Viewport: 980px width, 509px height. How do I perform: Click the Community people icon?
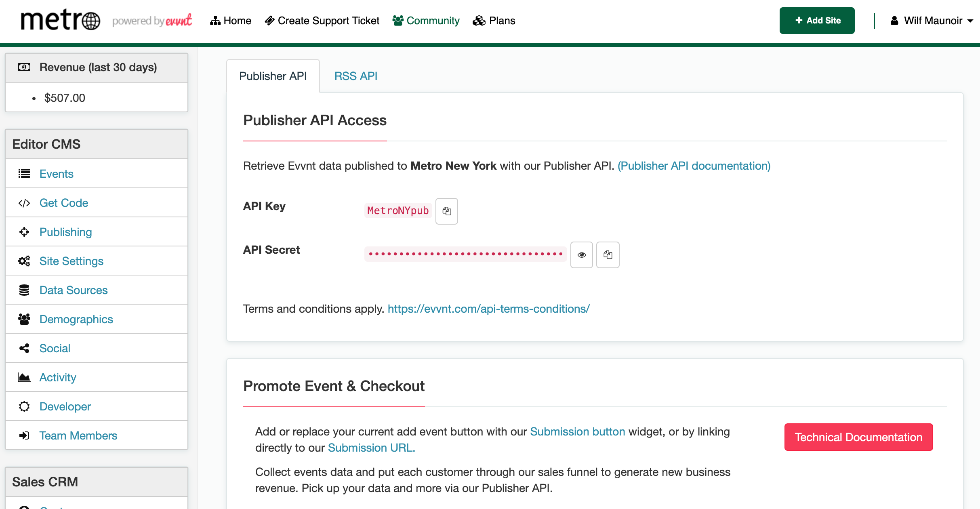(x=398, y=21)
